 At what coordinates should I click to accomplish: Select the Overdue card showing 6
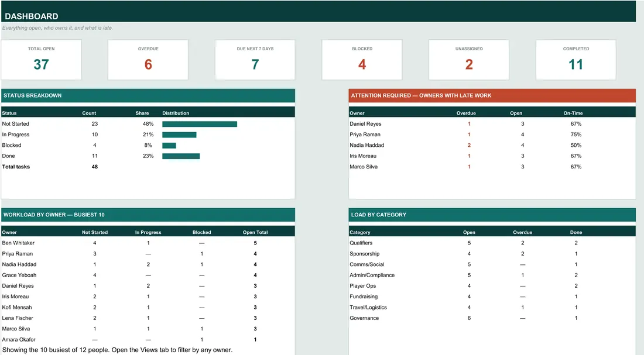pos(148,60)
